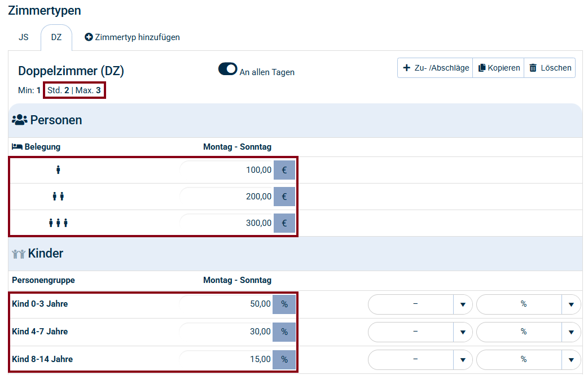The width and height of the screenshot is (588, 379).
Task: Toggle the An allen Tagen switch
Action: [x=228, y=69]
